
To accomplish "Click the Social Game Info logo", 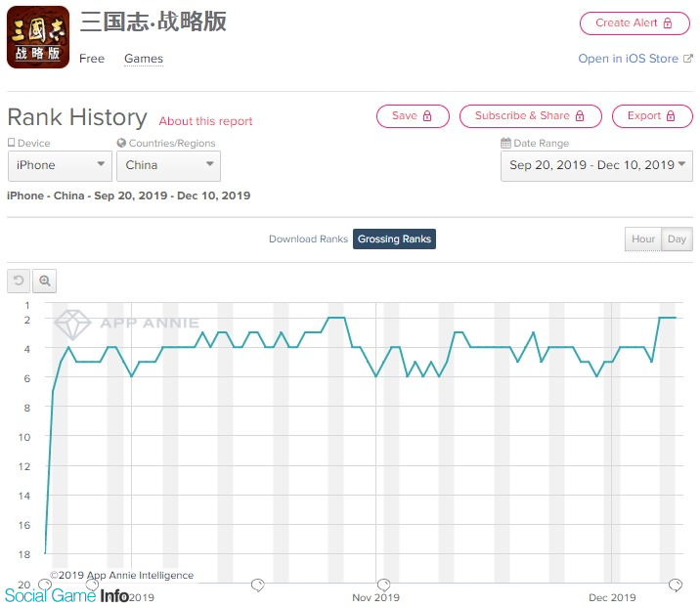I will point(66,596).
